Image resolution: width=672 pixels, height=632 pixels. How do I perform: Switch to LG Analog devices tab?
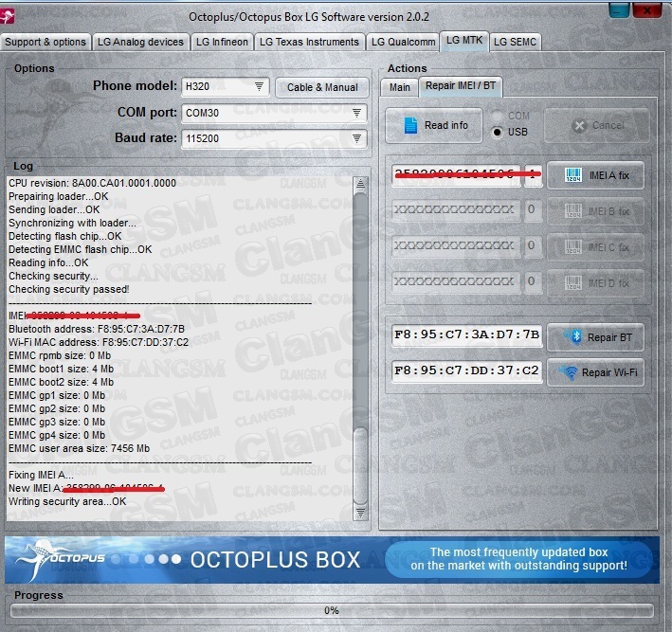click(x=140, y=42)
